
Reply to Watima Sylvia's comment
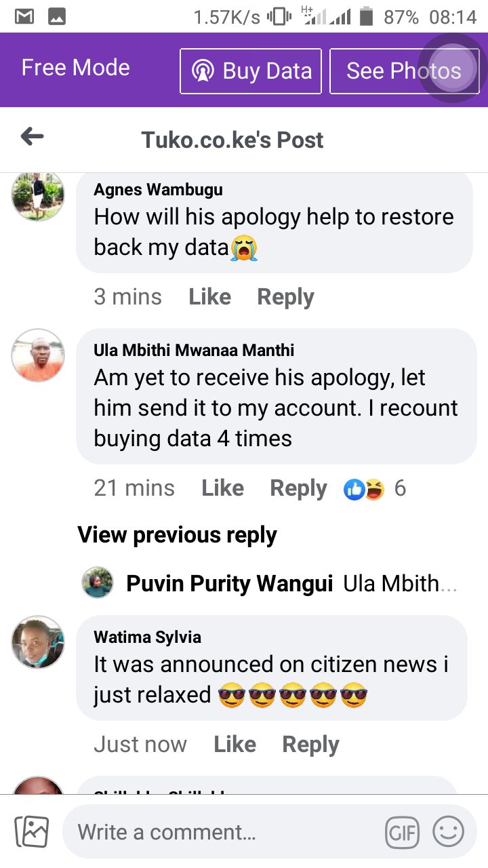310,745
